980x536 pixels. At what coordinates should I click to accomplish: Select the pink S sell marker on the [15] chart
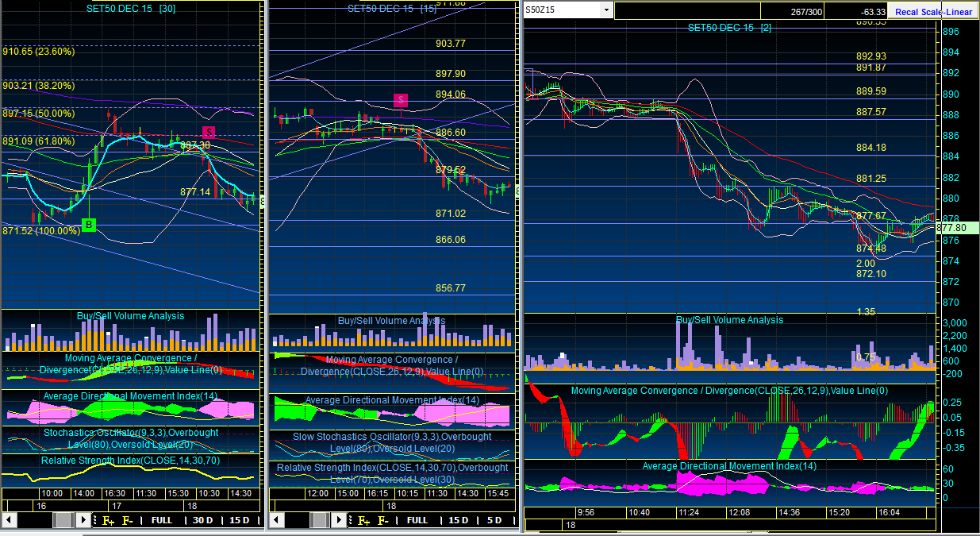(401, 100)
